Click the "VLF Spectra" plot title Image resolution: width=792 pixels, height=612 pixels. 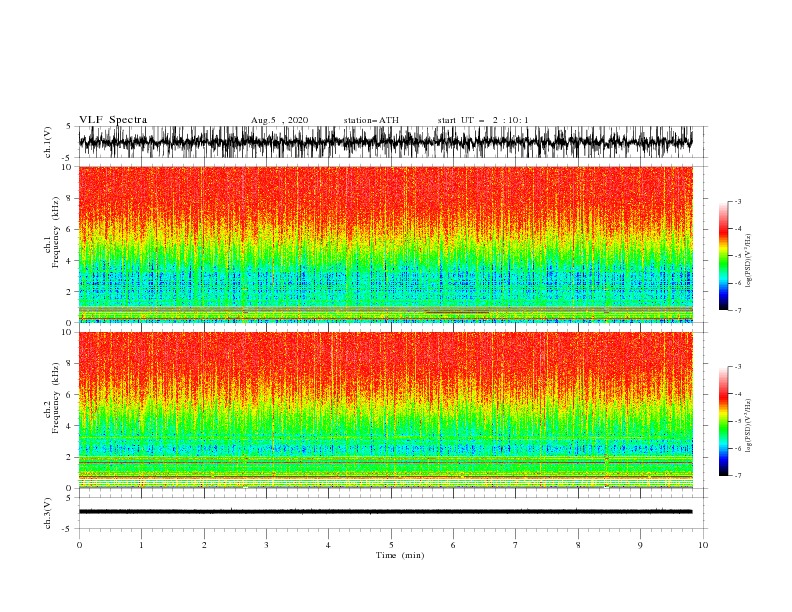pyautogui.click(x=113, y=120)
